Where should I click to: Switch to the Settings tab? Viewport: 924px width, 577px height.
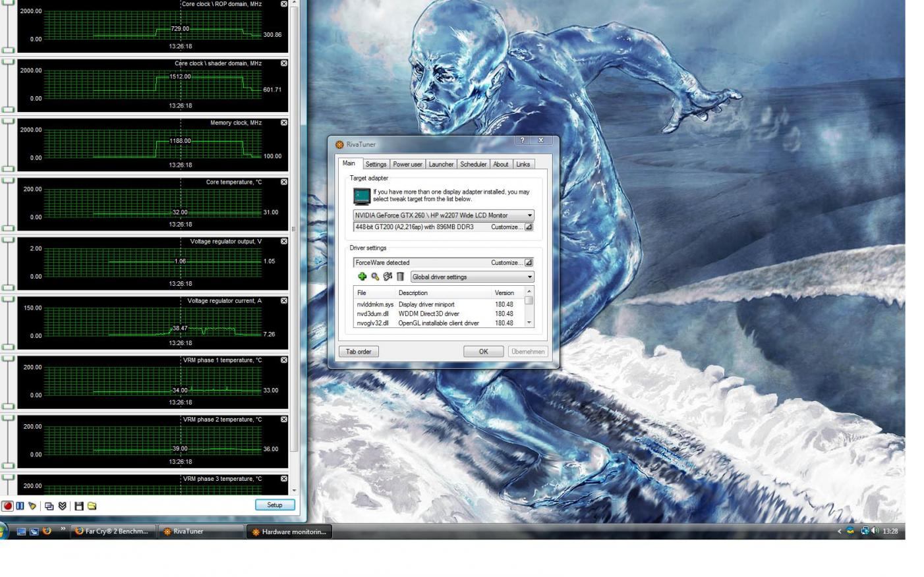376,164
